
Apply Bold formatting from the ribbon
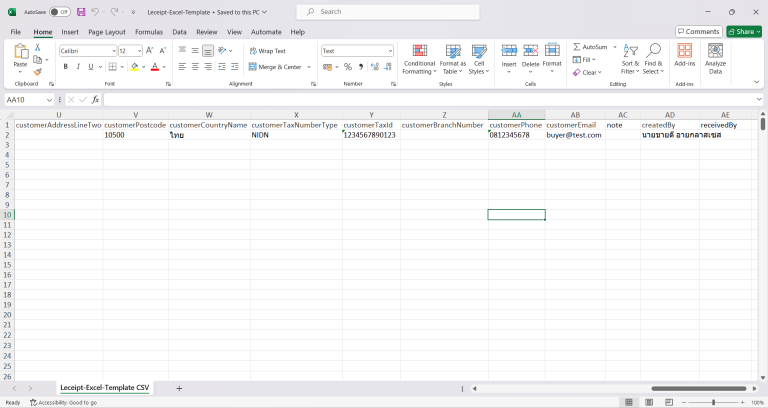point(65,67)
